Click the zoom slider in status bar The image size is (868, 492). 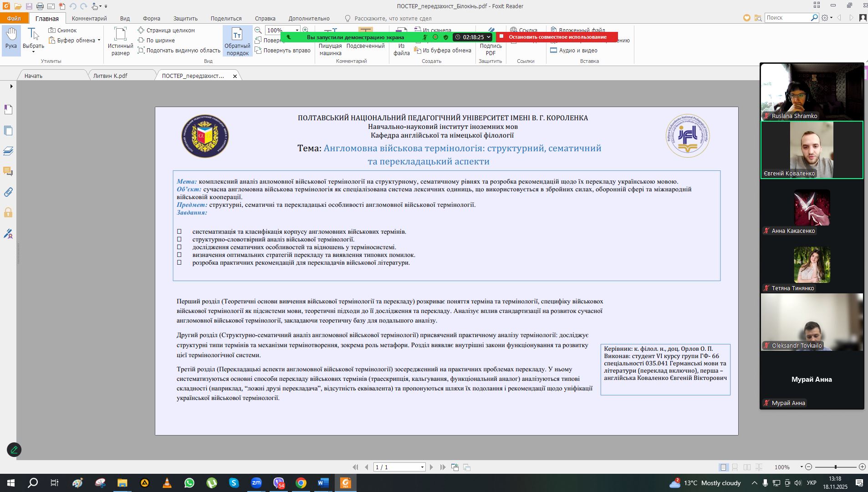point(835,467)
